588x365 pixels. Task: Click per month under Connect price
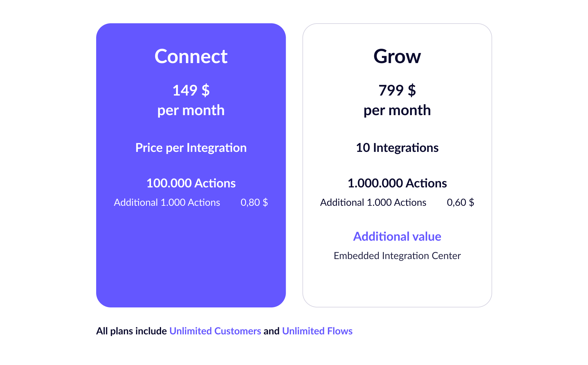tap(191, 110)
